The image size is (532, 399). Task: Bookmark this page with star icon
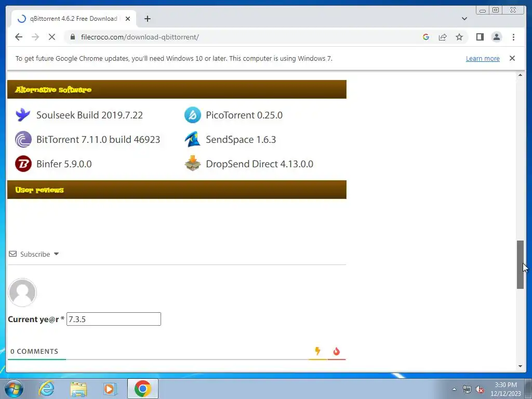(x=459, y=37)
